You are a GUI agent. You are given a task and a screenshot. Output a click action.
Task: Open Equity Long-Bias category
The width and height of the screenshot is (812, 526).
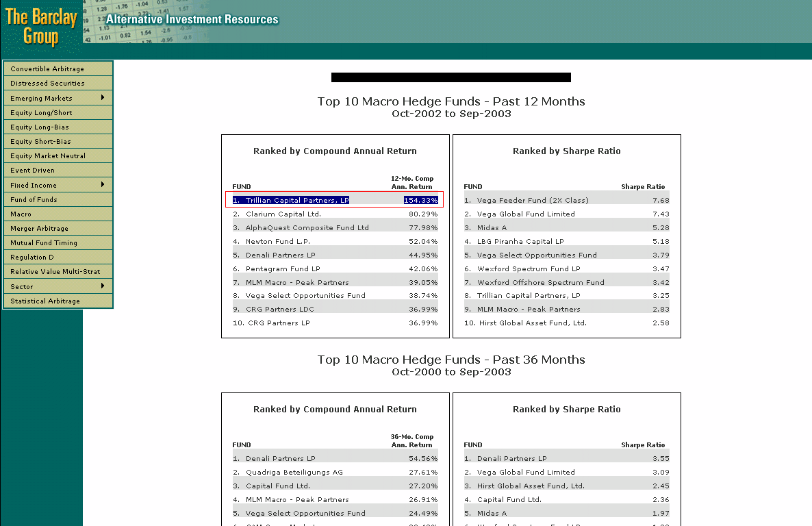pyautogui.click(x=58, y=127)
